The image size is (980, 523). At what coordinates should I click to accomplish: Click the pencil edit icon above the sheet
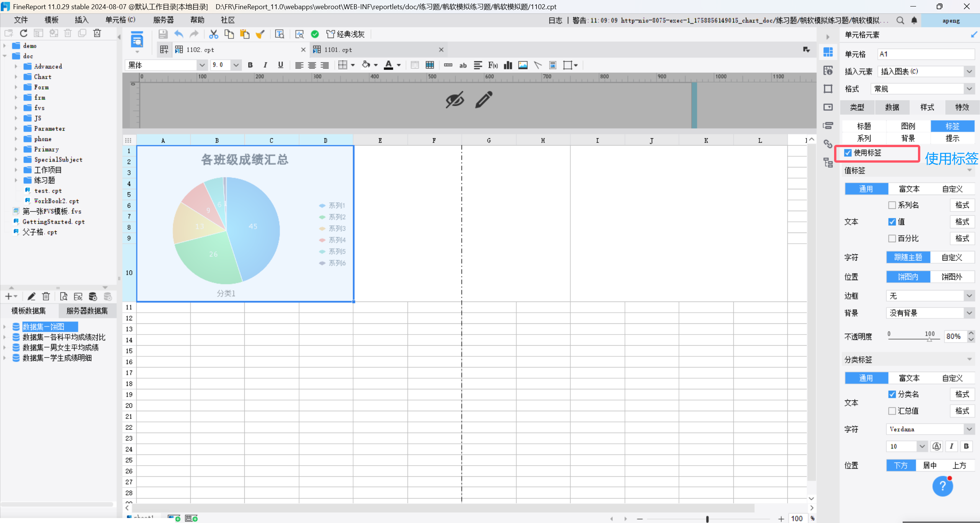click(x=484, y=100)
